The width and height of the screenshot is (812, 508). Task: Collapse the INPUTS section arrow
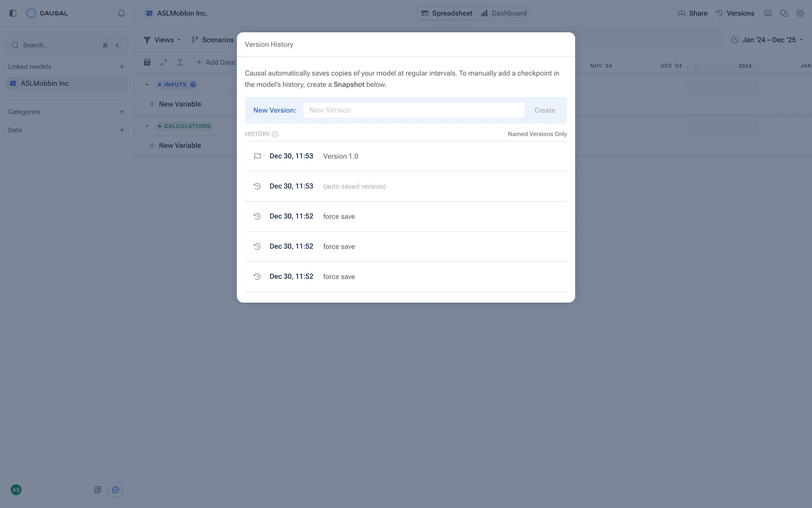pos(147,85)
